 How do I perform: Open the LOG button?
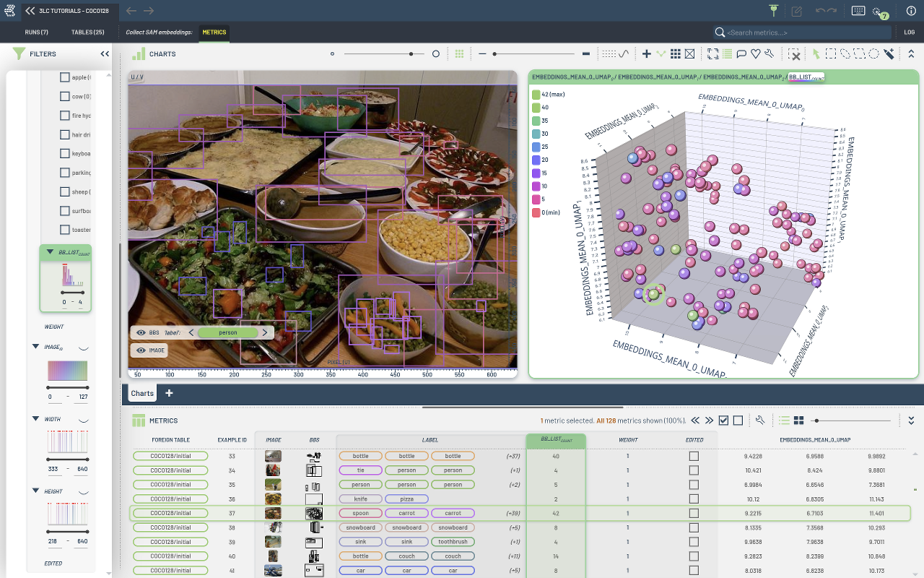click(x=909, y=33)
